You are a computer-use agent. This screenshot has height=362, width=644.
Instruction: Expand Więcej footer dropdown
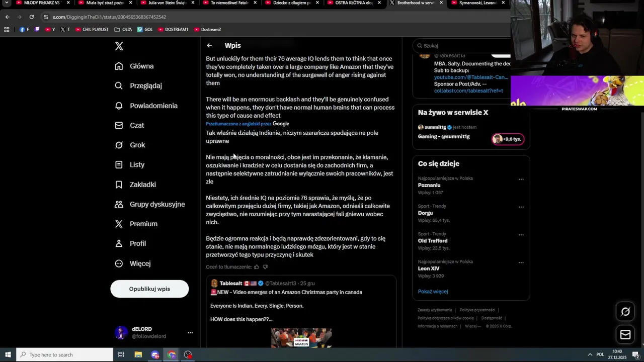(473, 326)
